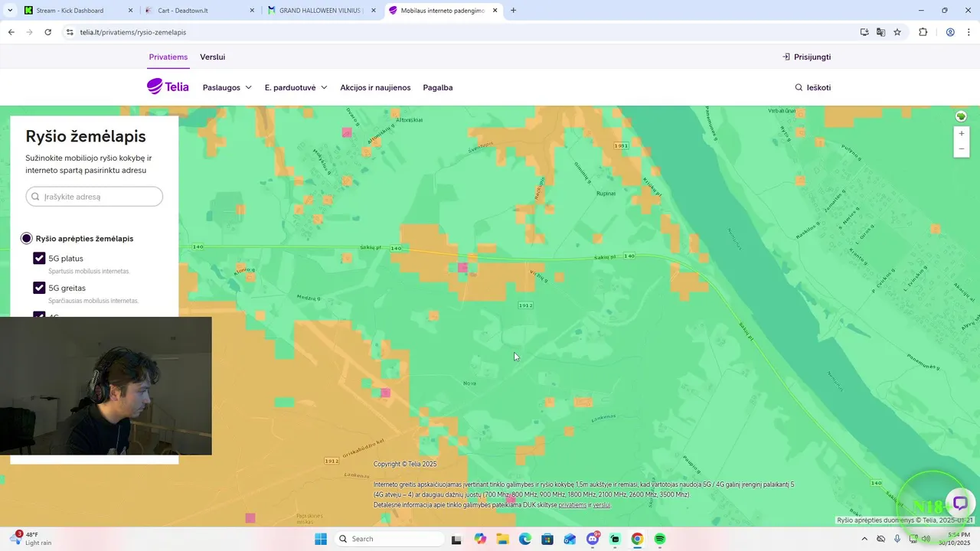The width and height of the screenshot is (980, 551).
Task: Open the chat widget bubble
Action: [960, 503]
